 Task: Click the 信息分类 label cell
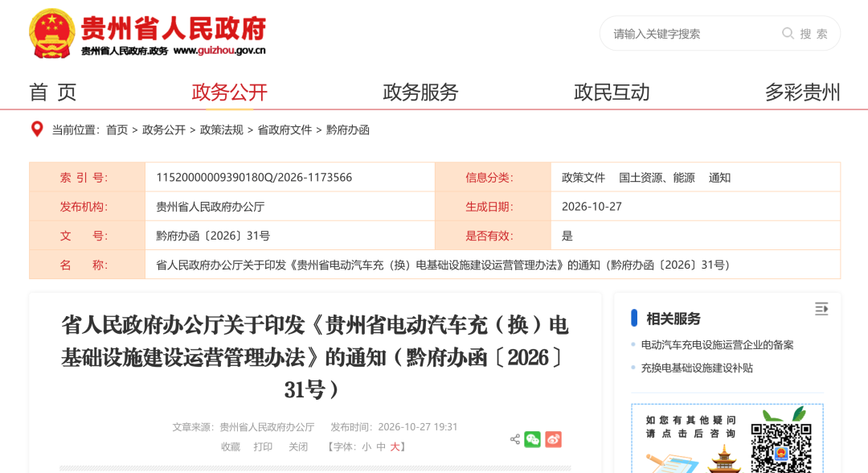(493, 177)
